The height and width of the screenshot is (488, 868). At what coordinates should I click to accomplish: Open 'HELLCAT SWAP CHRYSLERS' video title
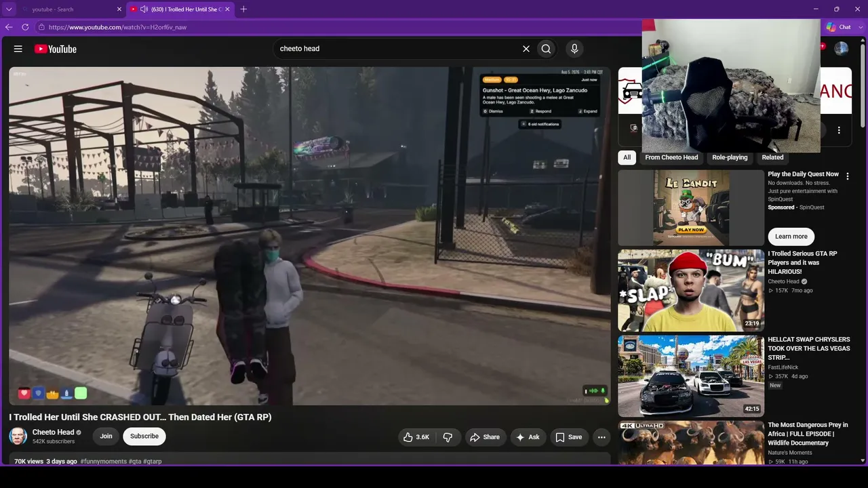click(x=809, y=348)
